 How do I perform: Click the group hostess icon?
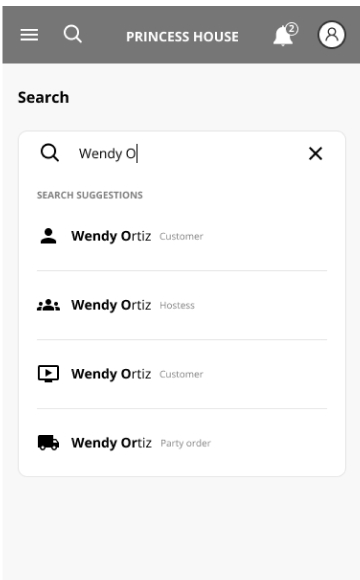tap(48, 305)
